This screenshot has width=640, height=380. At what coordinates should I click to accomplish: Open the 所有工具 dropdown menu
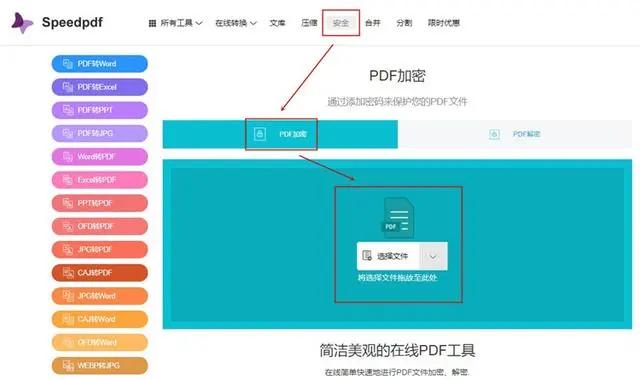pos(175,23)
